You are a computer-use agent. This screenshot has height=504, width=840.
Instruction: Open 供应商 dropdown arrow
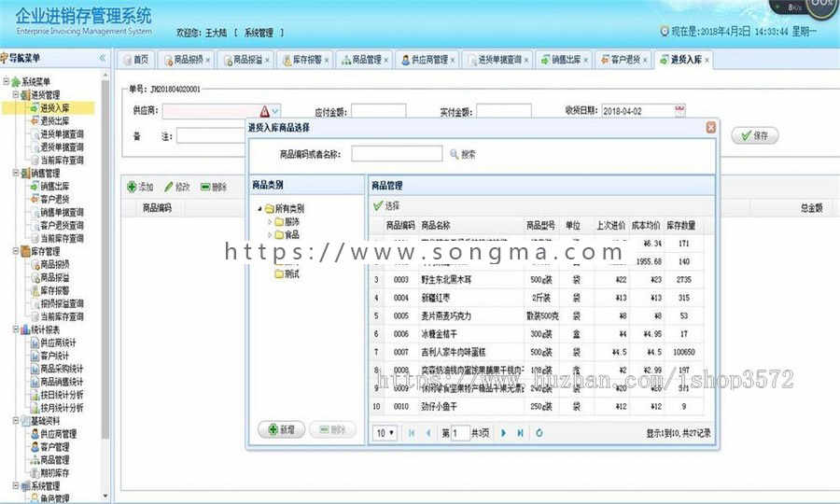pyautogui.click(x=275, y=111)
